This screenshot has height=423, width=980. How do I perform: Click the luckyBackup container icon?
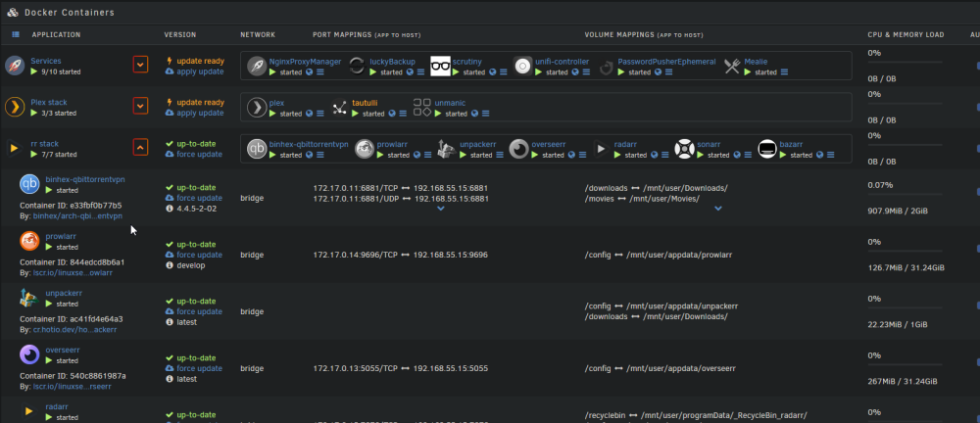tap(357, 66)
